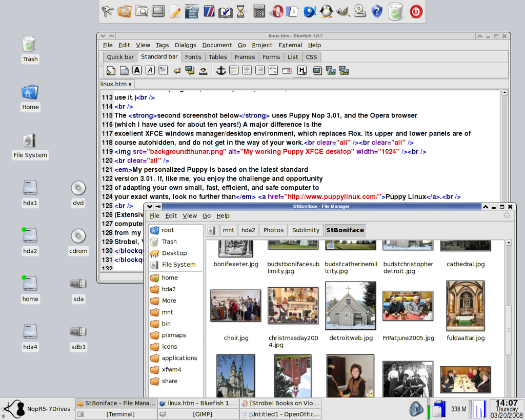Insert an anchor via the anchor icon
The width and height of the screenshot is (525, 420).
[x=220, y=70]
